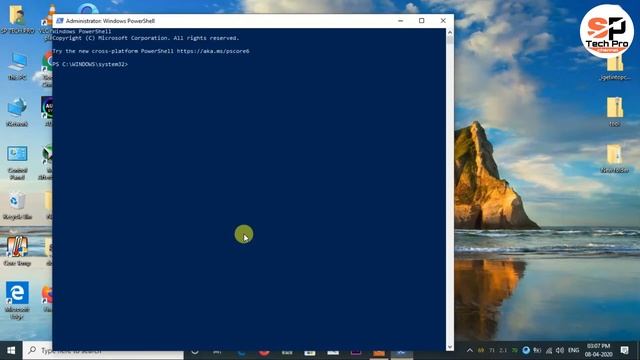Select the This PC desktop icon

click(17, 66)
